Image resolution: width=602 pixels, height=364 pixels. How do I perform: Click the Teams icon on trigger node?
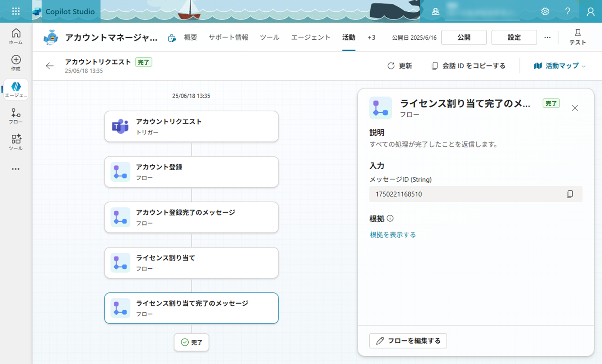point(120,126)
